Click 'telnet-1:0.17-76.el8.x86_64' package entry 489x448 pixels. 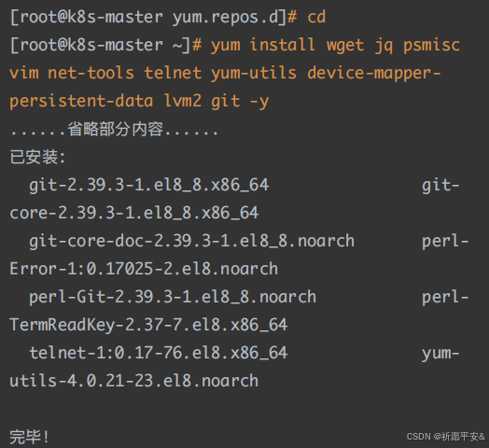(x=158, y=353)
